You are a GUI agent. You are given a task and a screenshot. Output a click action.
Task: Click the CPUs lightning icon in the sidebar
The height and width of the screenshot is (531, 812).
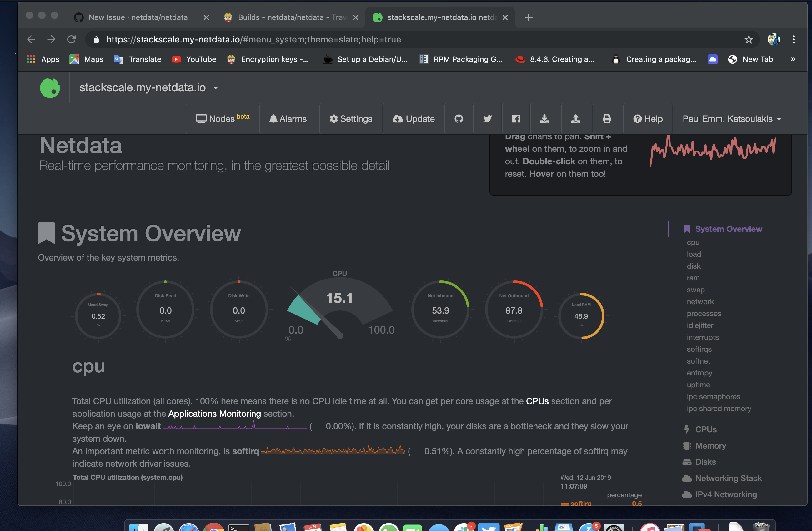pyautogui.click(x=687, y=429)
